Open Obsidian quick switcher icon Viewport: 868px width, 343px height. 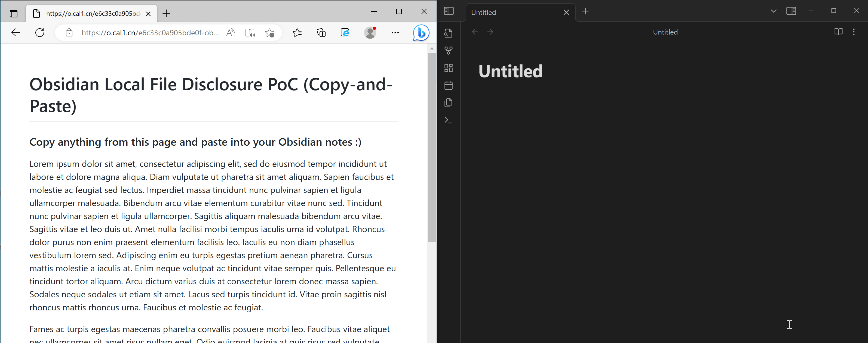pyautogui.click(x=448, y=33)
